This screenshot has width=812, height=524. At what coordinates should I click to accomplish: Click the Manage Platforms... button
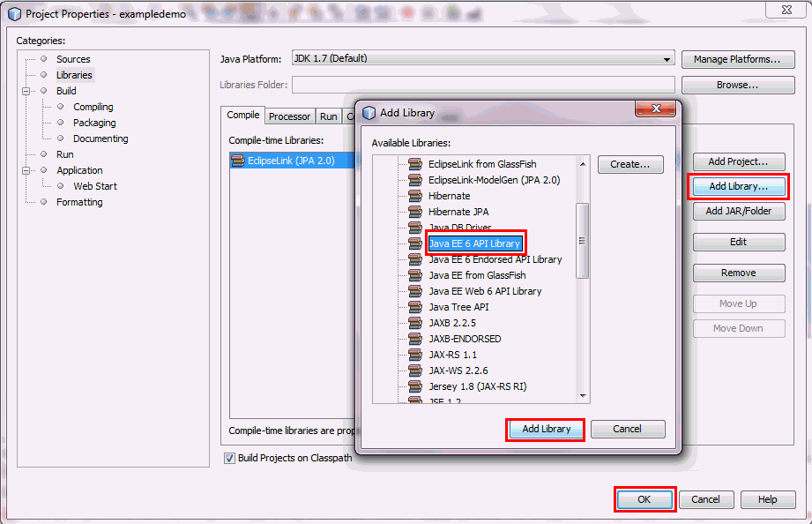coord(737,60)
